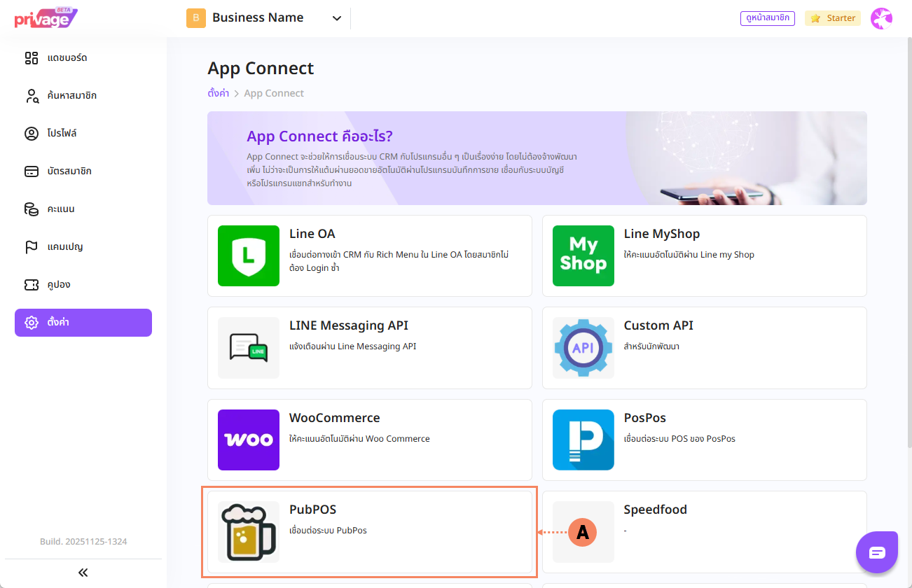
Task: Select แคมเปญ from sidebar
Action: (x=64, y=247)
